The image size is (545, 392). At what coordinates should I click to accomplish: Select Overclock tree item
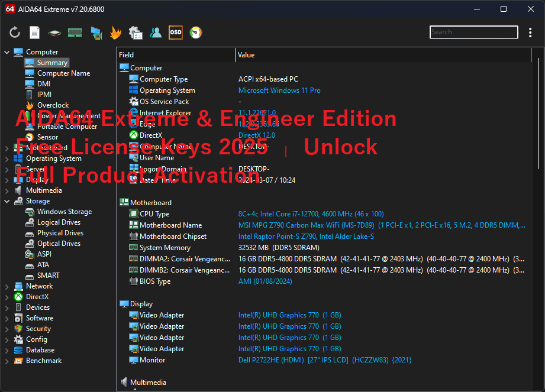pyautogui.click(x=53, y=105)
